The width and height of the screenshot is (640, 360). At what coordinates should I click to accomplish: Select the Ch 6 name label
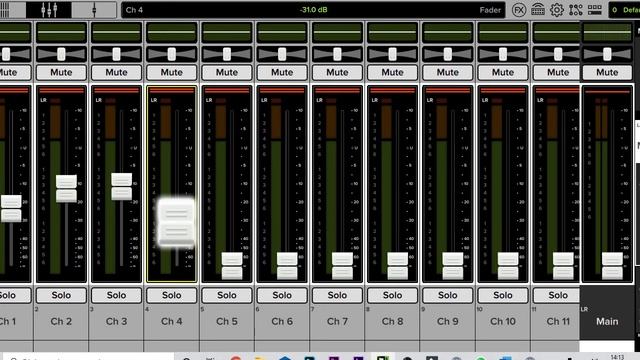pyautogui.click(x=282, y=322)
